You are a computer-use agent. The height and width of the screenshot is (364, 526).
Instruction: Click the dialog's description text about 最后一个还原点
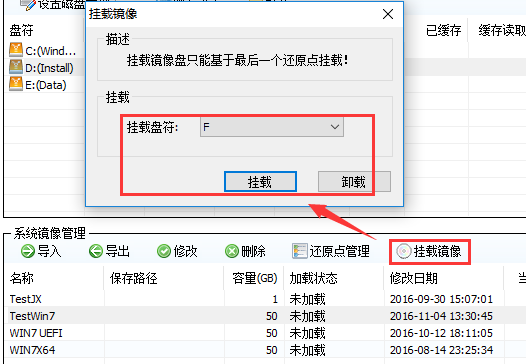238,61
